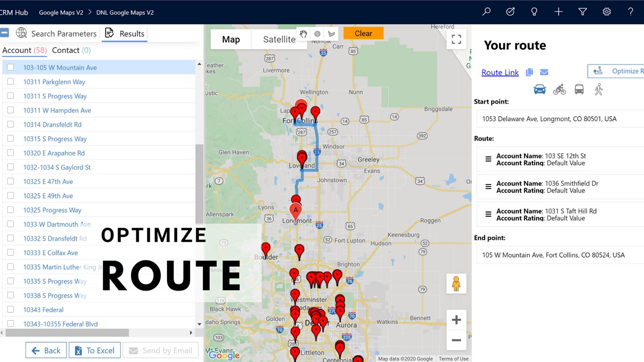644x362 pixels.
Task: Select transit bus travel mode
Action: 579,89
